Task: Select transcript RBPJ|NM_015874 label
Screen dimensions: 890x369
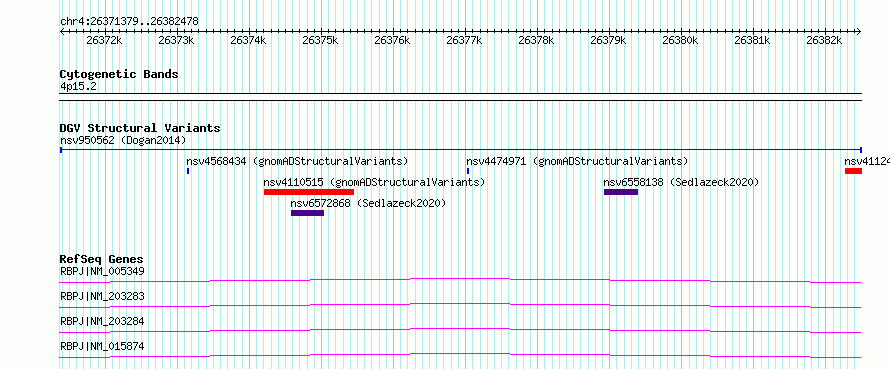Action: click(102, 346)
